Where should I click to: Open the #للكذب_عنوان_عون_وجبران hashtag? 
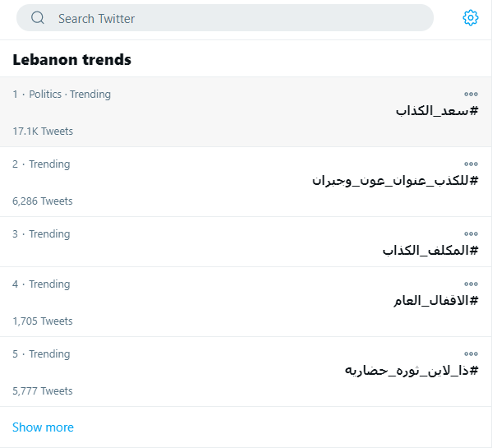395,181
